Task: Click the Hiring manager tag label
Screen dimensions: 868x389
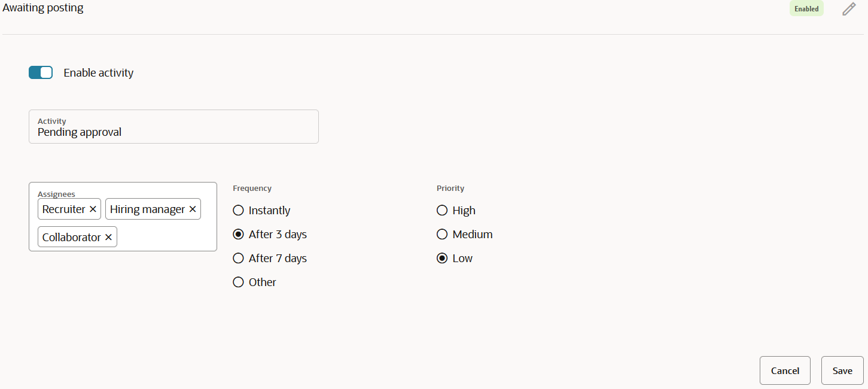Action: (147, 209)
